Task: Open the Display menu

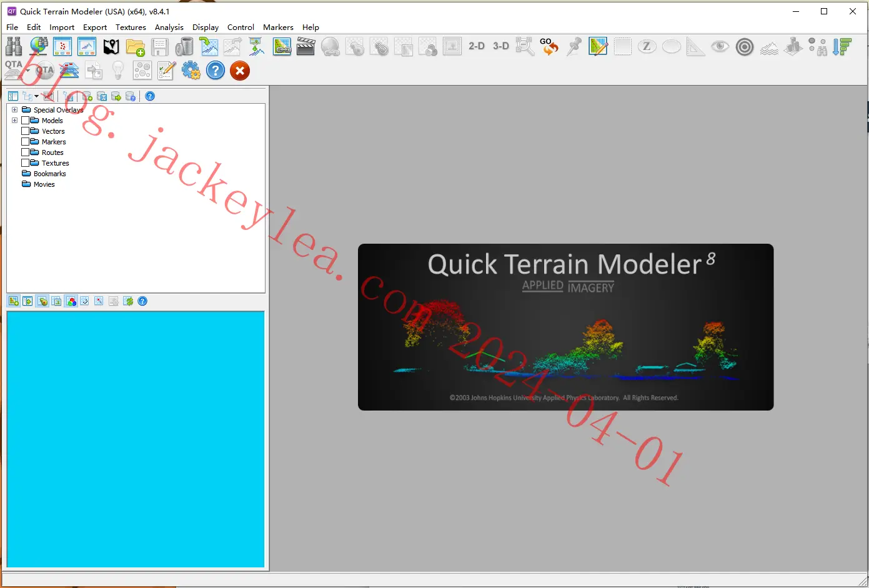Action: (206, 27)
